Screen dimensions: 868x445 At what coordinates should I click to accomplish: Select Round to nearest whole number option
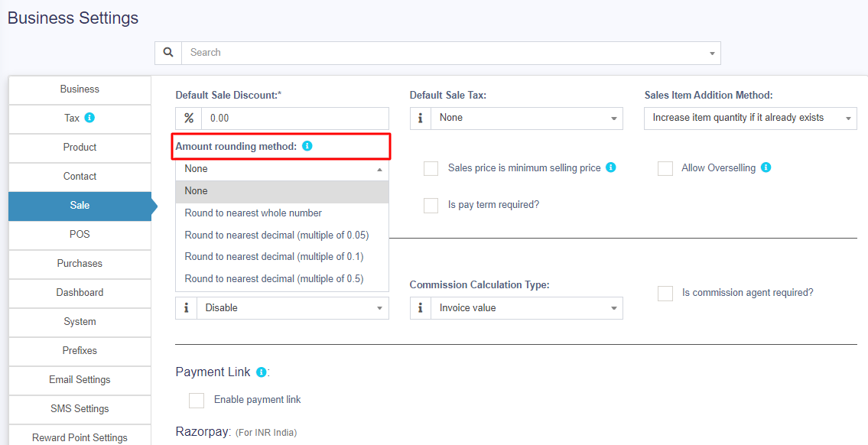253,213
